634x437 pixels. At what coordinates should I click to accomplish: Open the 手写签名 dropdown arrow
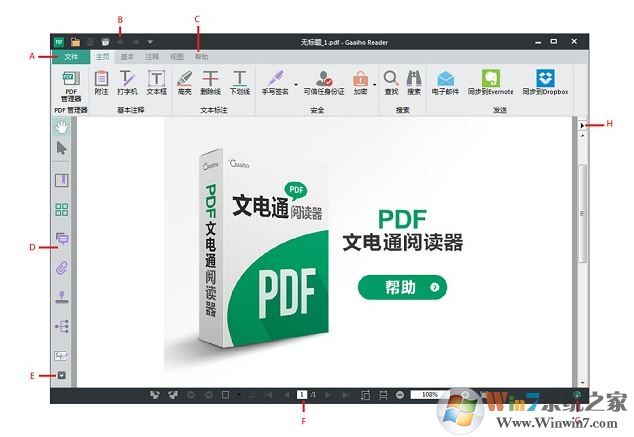(x=296, y=84)
